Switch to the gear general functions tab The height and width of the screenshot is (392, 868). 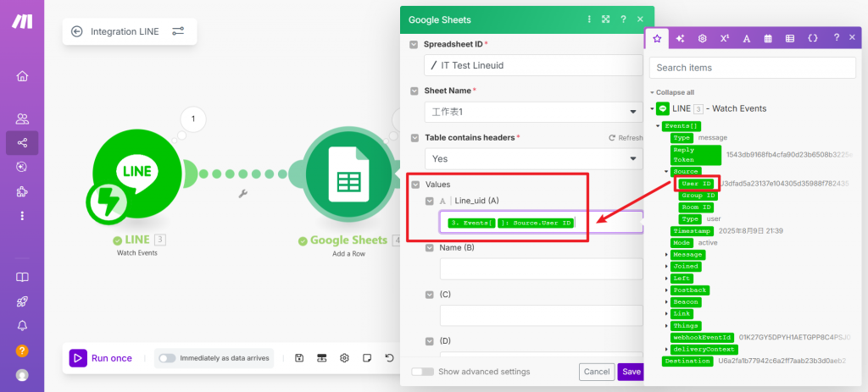(x=703, y=38)
